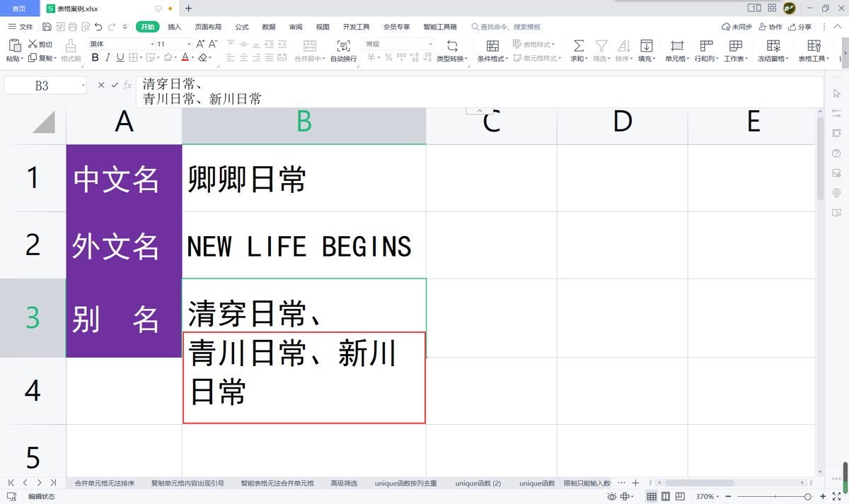The width and height of the screenshot is (849, 504).
Task: Open the font color dropdown arrow
Action: click(x=192, y=58)
